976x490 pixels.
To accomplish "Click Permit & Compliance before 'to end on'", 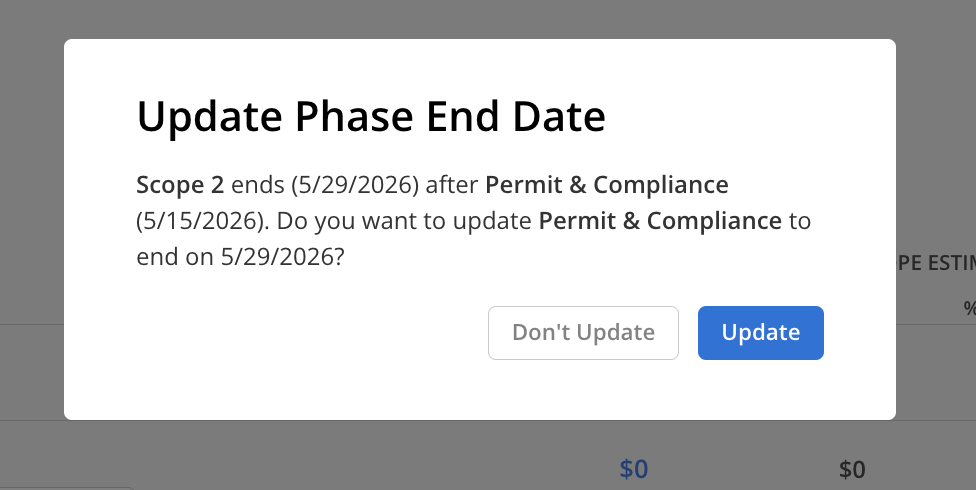I will [659, 221].
